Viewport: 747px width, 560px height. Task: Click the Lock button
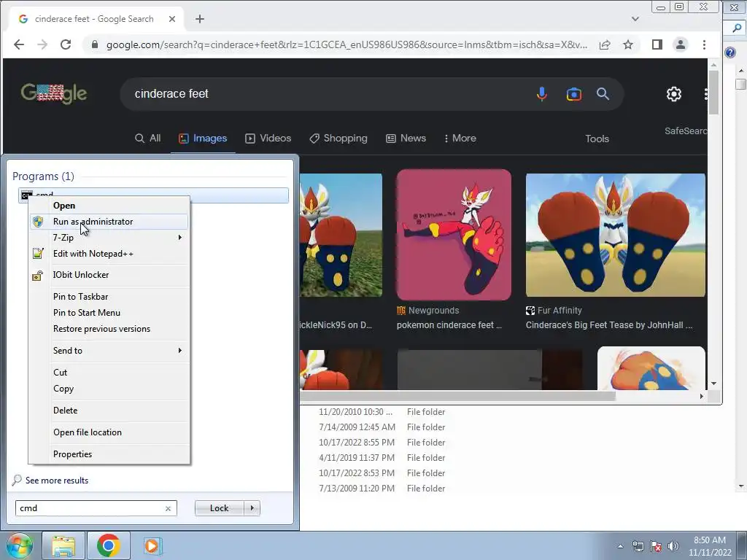(219, 508)
